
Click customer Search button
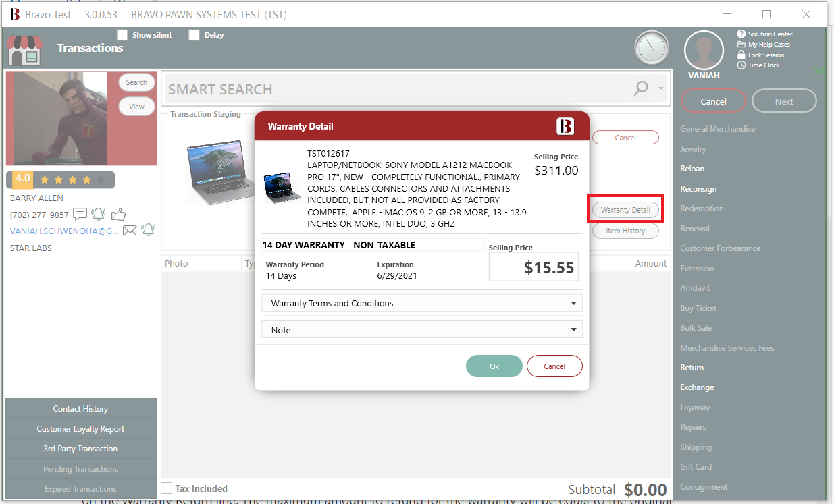coord(136,82)
